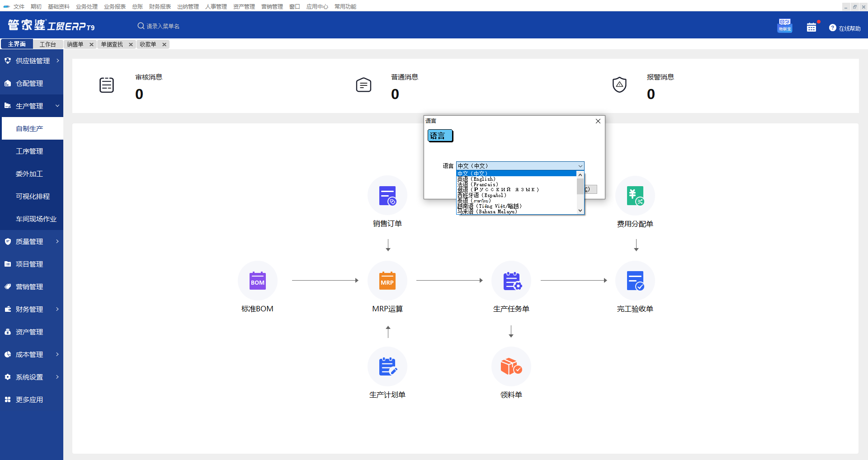This screenshot has width=868, height=460.
Task: Click the 报警消息 shield icon
Action: tap(619, 84)
